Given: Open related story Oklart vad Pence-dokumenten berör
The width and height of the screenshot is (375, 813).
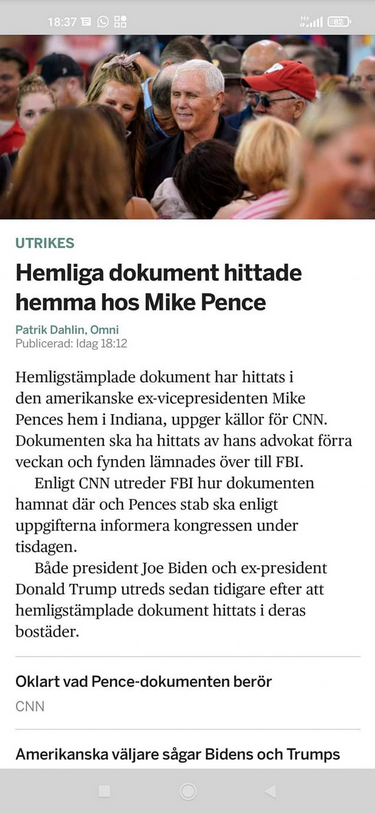Looking at the screenshot, I should (144, 681).
